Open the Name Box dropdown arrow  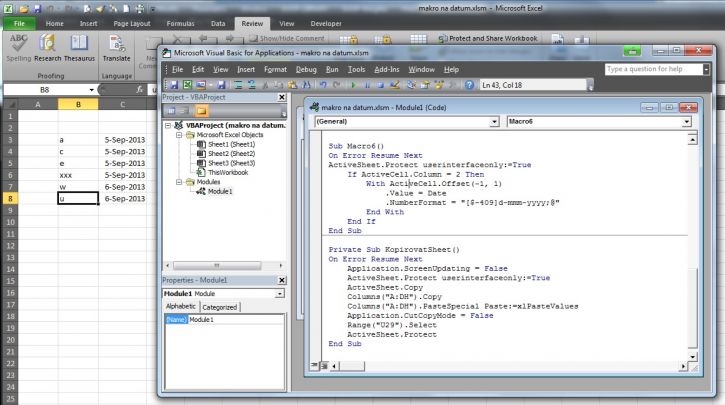click(x=92, y=90)
